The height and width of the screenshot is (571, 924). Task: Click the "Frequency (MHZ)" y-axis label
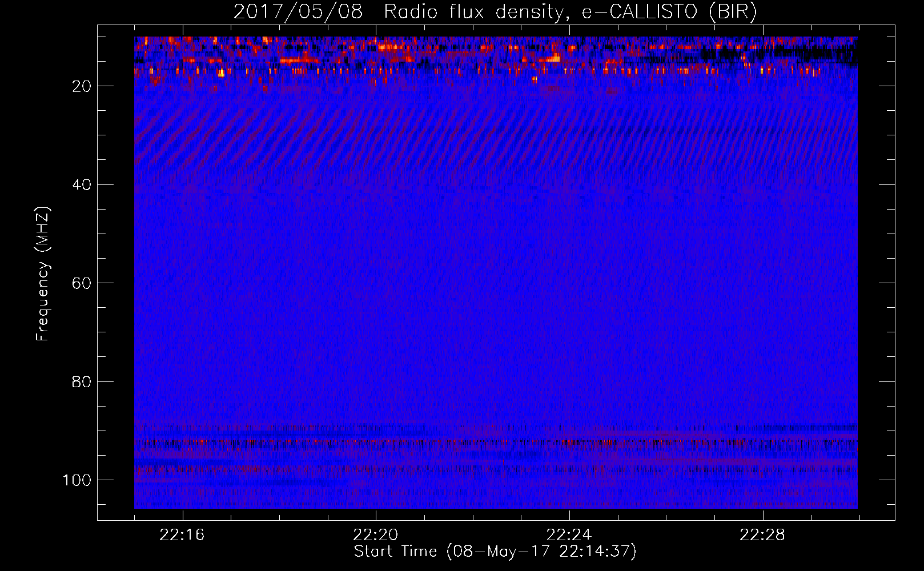point(43,274)
